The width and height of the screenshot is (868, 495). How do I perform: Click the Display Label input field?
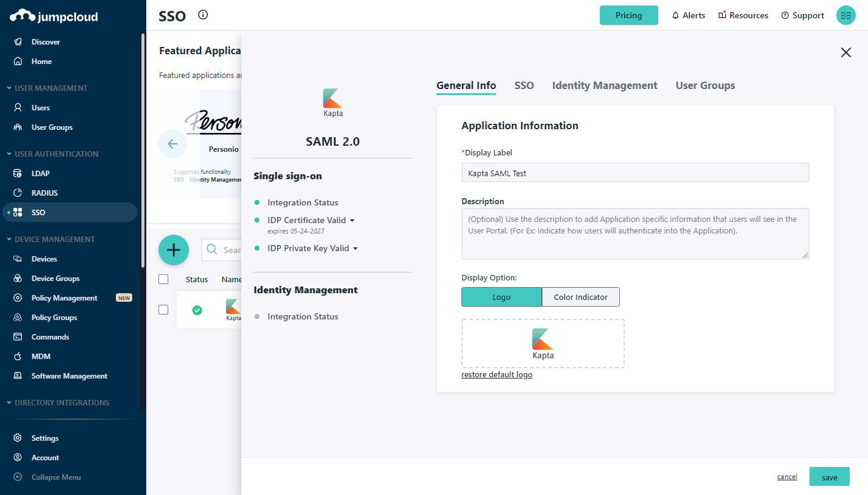(x=635, y=173)
